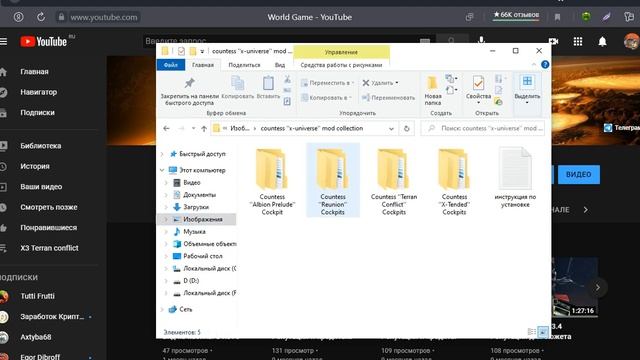Open the Countess "Albion Prelude" Cockpit folder

point(272,181)
